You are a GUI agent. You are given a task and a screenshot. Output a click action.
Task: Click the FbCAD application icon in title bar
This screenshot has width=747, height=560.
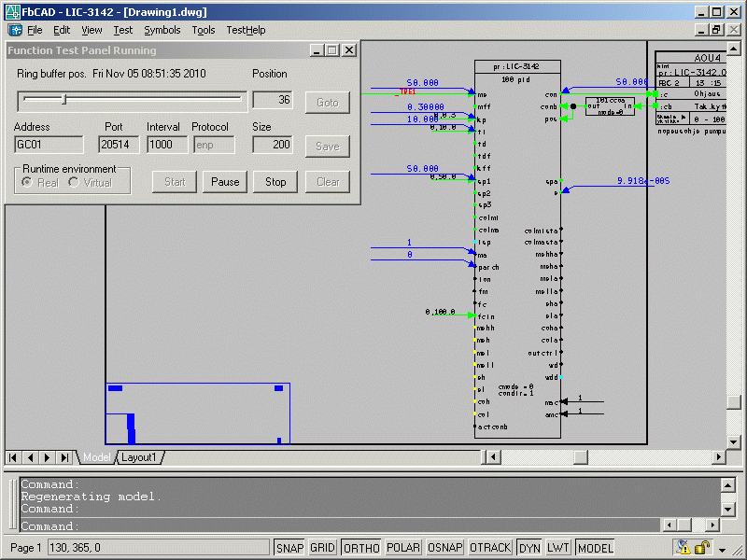coord(12,12)
